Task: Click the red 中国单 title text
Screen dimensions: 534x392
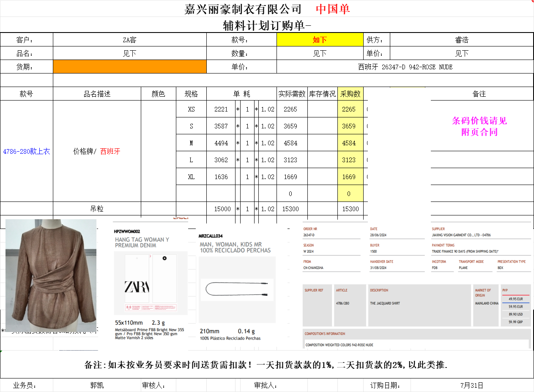Action: tap(333, 9)
